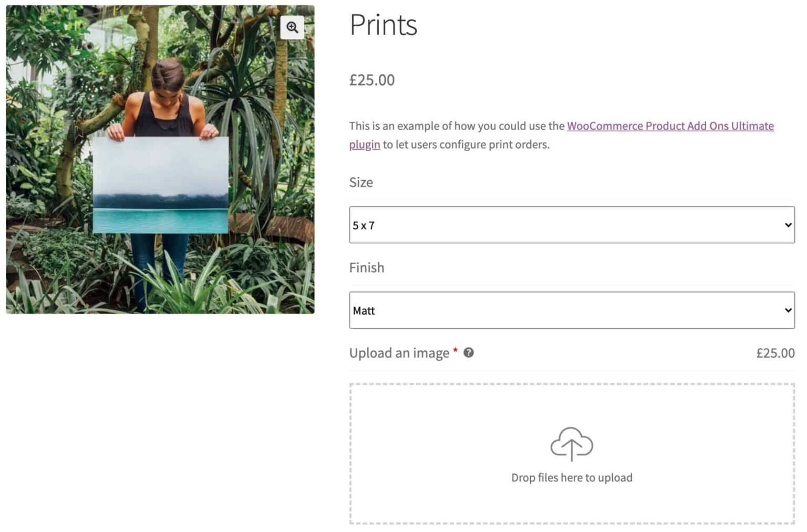The height and width of the screenshot is (532, 807).
Task: Click the underlined "plugin" link text
Action: 364,144
